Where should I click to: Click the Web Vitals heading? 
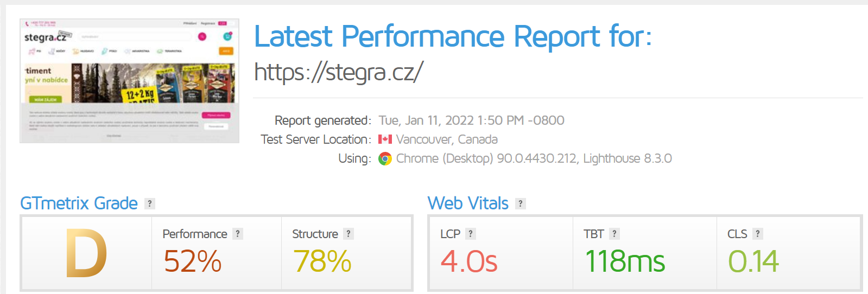[x=468, y=203]
